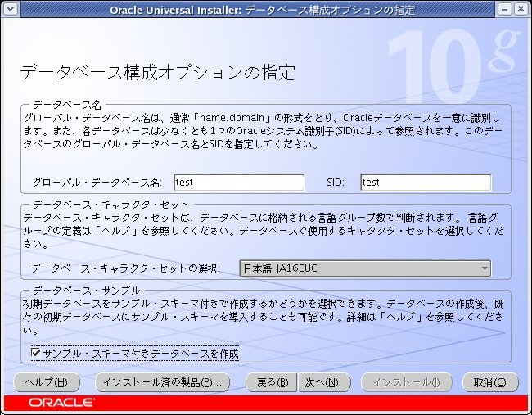Click the ヘルプ(H) button
The image size is (532, 415).
[47, 382]
